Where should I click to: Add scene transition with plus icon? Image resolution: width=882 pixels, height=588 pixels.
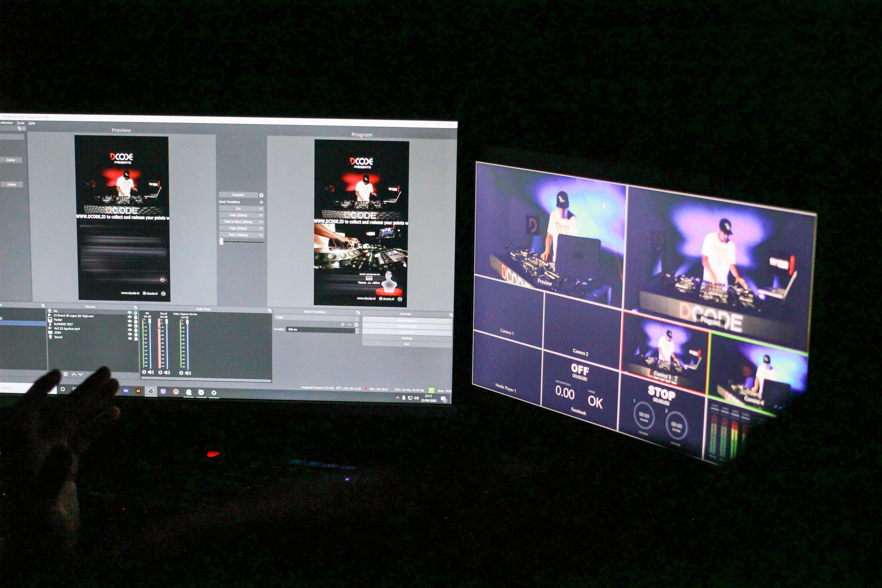(342, 324)
